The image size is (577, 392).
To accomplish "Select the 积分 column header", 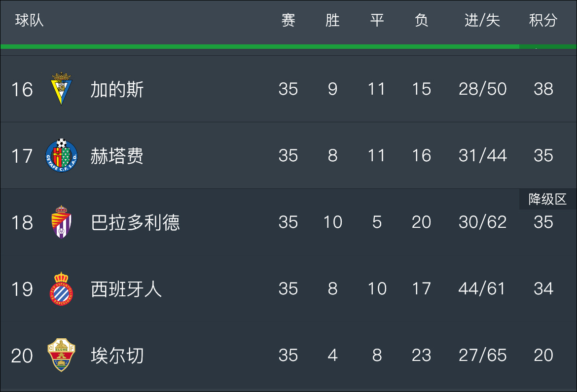I will [543, 20].
